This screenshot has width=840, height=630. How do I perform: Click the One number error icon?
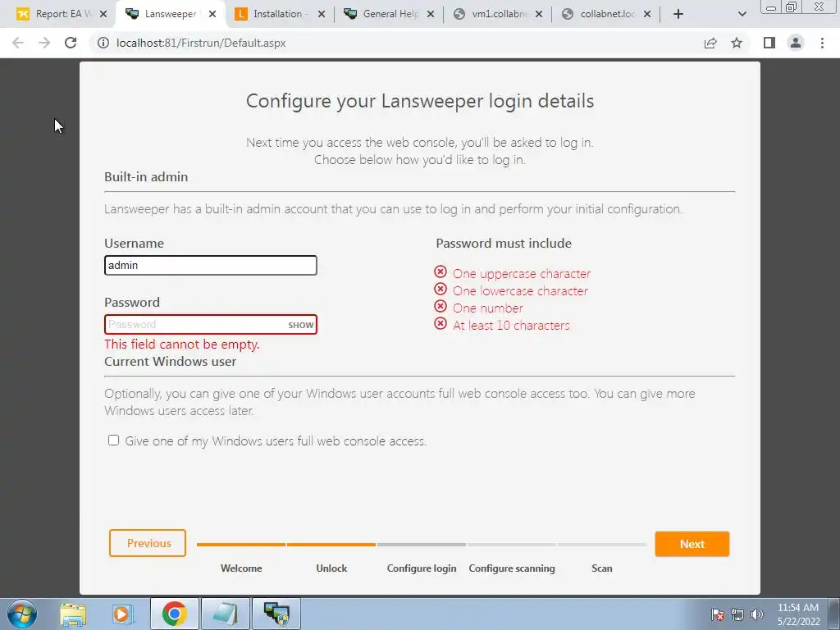pos(441,307)
